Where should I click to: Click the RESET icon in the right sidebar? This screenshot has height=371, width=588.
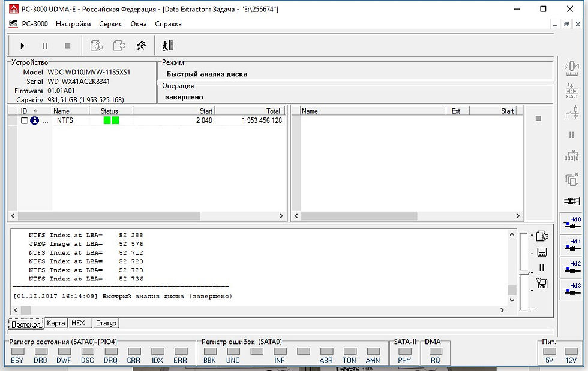(571, 91)
